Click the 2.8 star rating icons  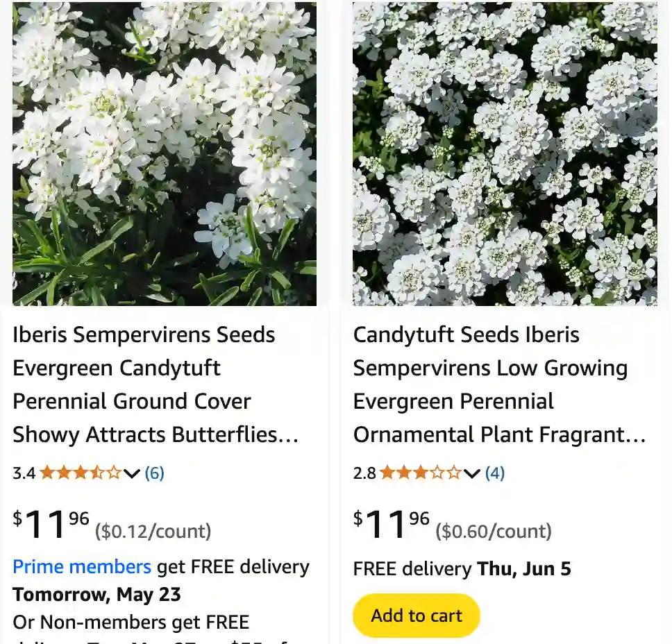[x=421, y=473]
